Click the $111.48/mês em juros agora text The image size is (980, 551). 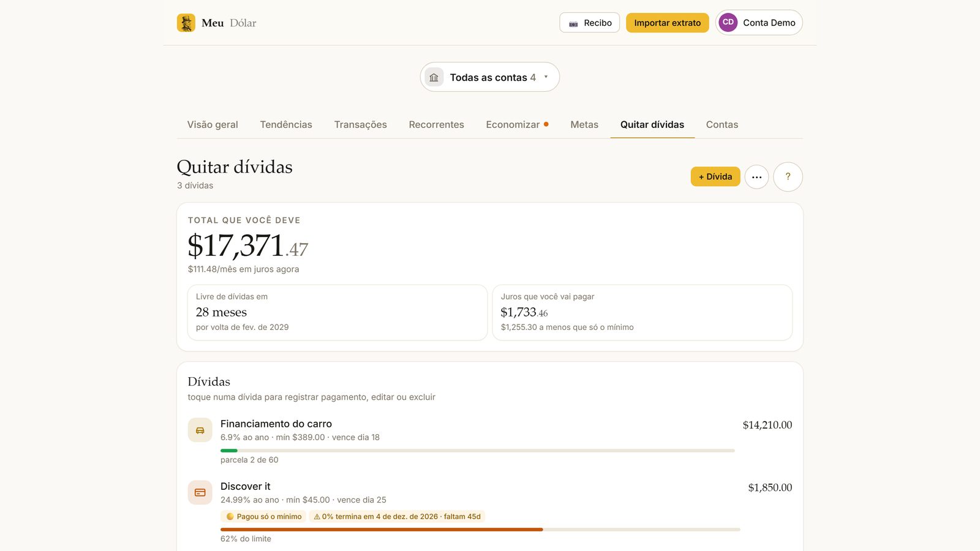point(244,269)
